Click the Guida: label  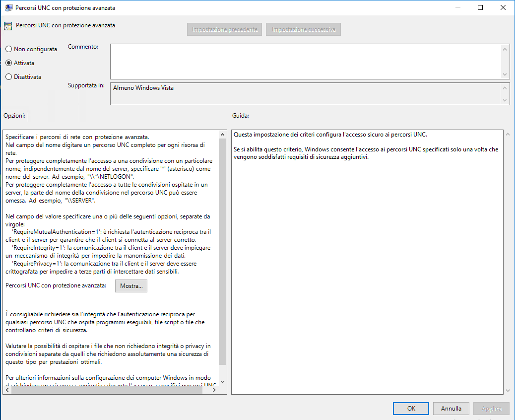point(241,116)
